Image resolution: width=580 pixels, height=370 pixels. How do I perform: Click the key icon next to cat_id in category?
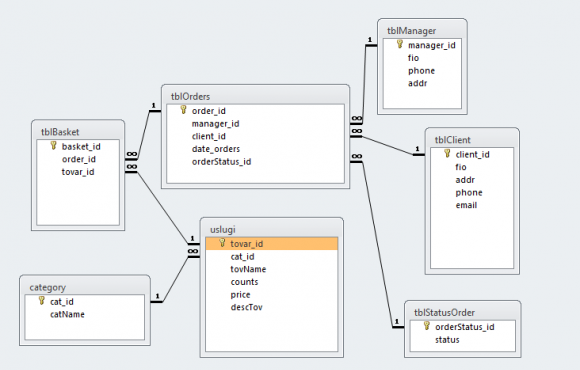coord(42,300)
